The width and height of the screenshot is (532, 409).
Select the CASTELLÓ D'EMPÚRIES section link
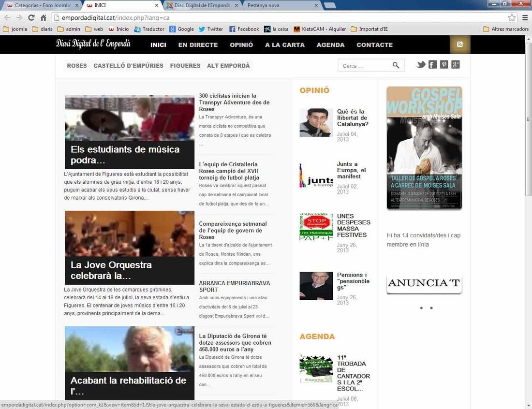tap(128, 66)
